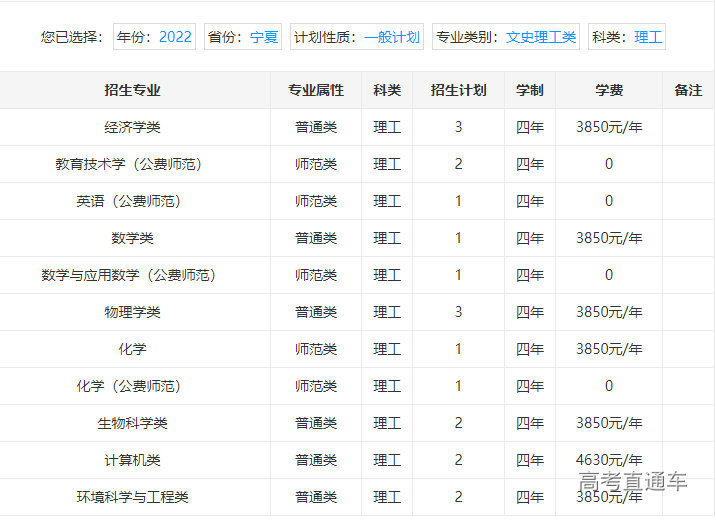Screen dimensions: 716x521
Task: Open the 教育技术学（公费师范）major entry
Action: [132, 164]
